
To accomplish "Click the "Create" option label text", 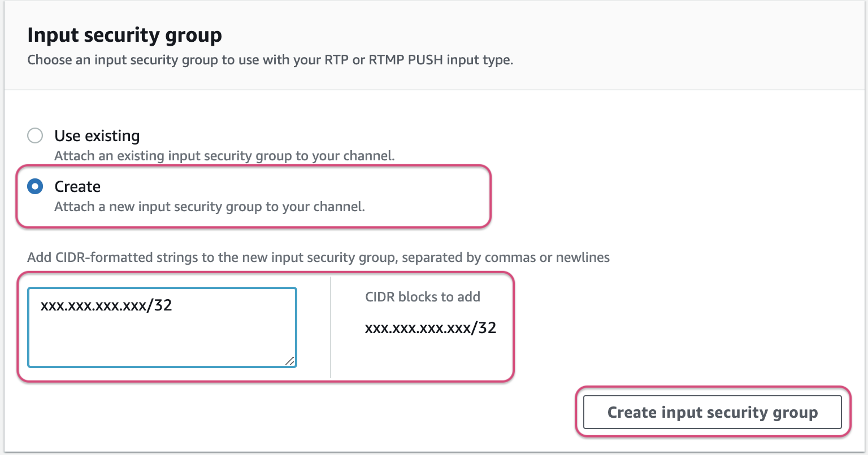I will click(77, 187).
